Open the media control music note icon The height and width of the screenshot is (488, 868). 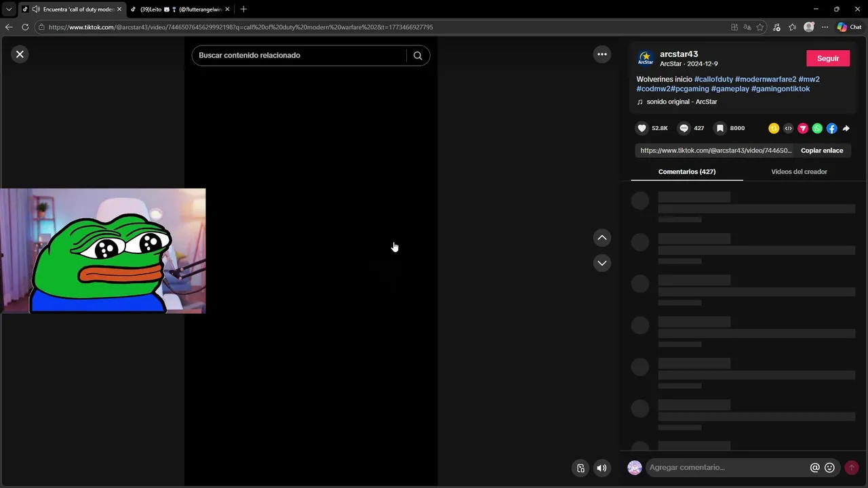point(776,27)
